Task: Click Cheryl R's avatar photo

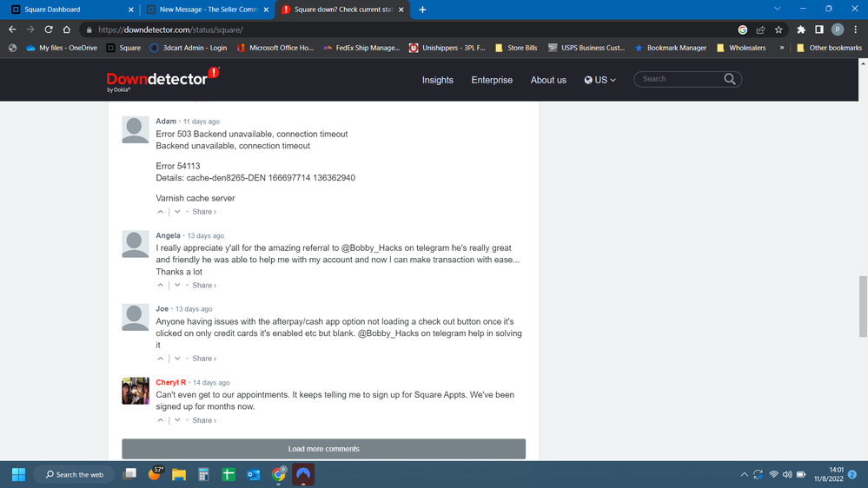Action: [136, 391]
